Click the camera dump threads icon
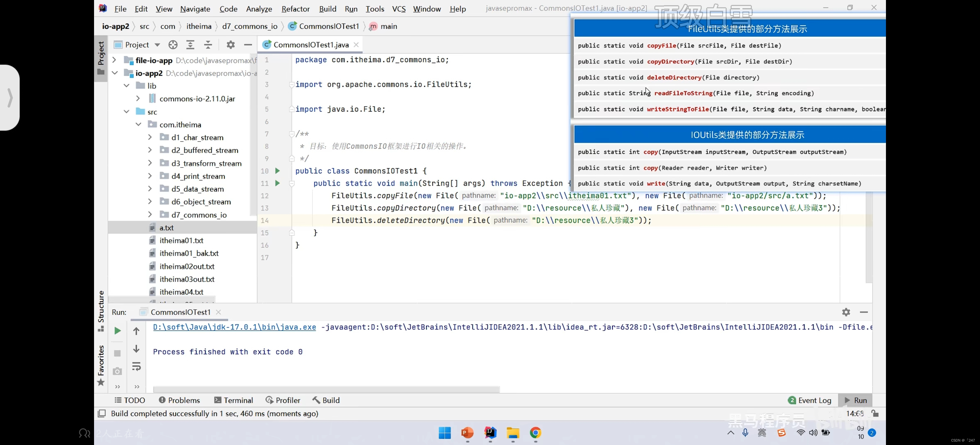The height and width of the screenshot is (445, 980). tap(118, 371)
